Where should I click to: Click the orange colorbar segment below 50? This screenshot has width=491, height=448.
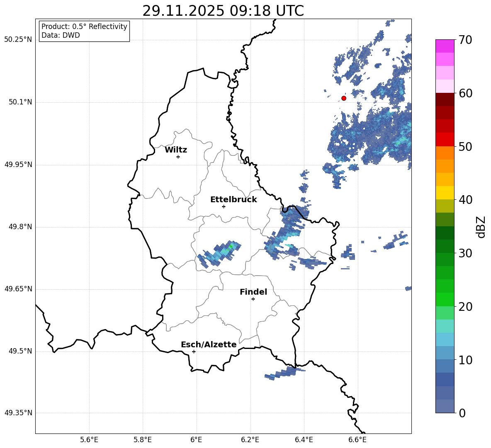(x=445, y=153)
